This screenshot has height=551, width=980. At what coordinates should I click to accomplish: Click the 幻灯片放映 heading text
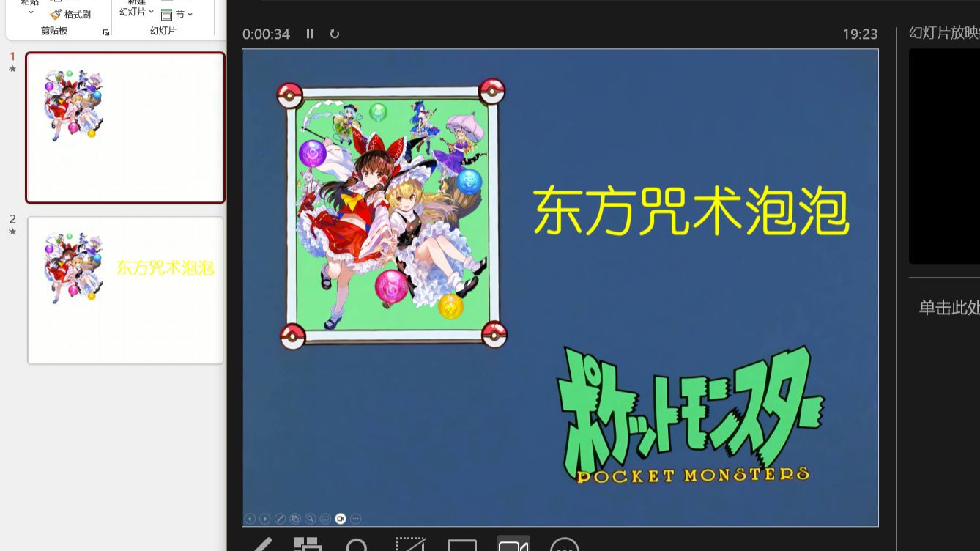click(x=944, y=32)
